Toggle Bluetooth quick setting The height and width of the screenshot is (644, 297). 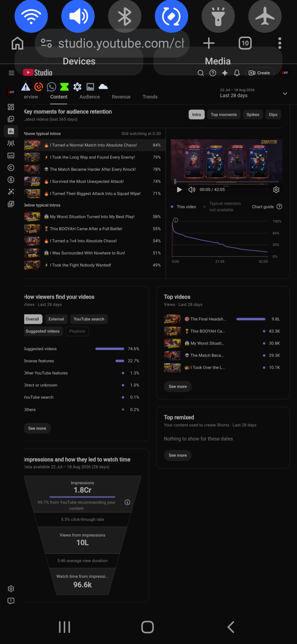[125, 16]
